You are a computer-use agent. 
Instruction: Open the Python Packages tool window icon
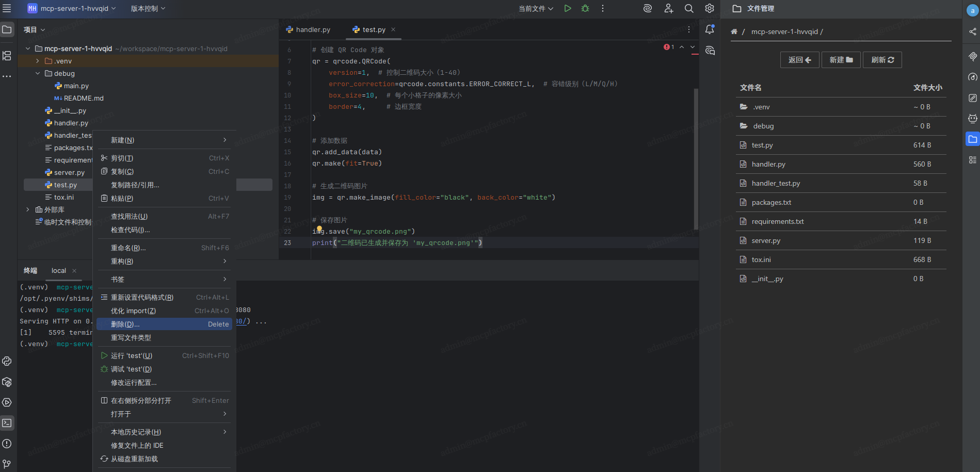[7, 382]
